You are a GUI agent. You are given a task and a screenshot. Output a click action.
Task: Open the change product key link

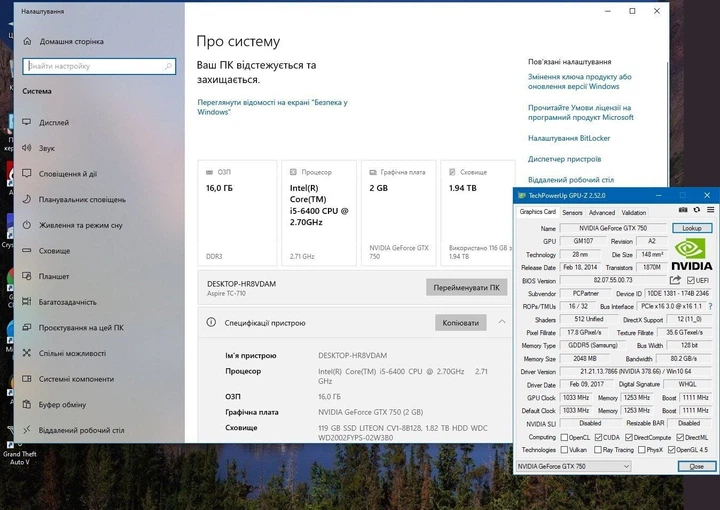tap(579, 81)
